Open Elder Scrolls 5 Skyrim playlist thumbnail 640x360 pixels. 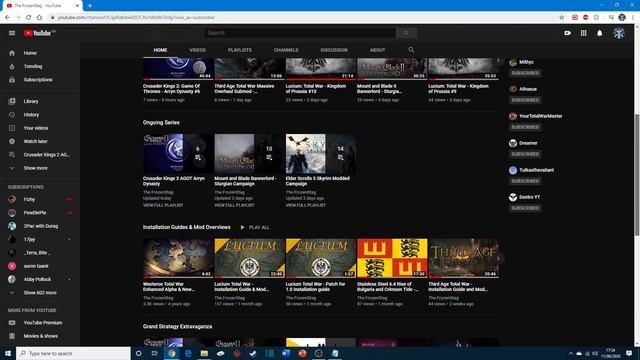coord(321,153)
